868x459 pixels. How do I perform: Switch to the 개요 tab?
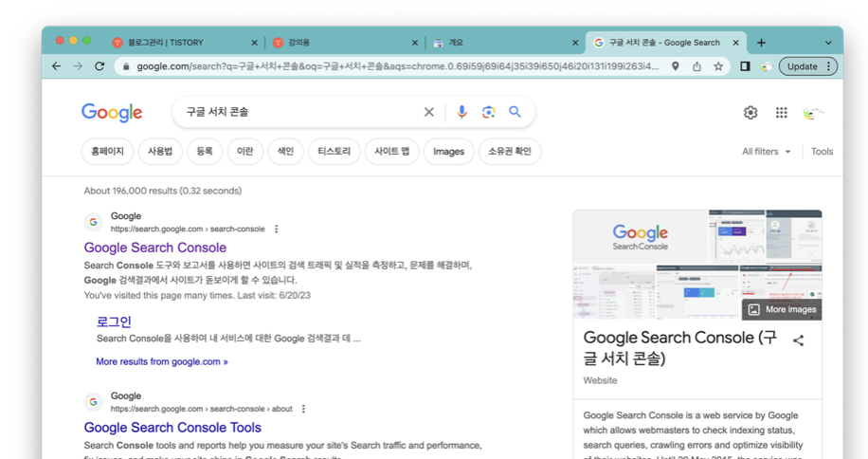505,43
